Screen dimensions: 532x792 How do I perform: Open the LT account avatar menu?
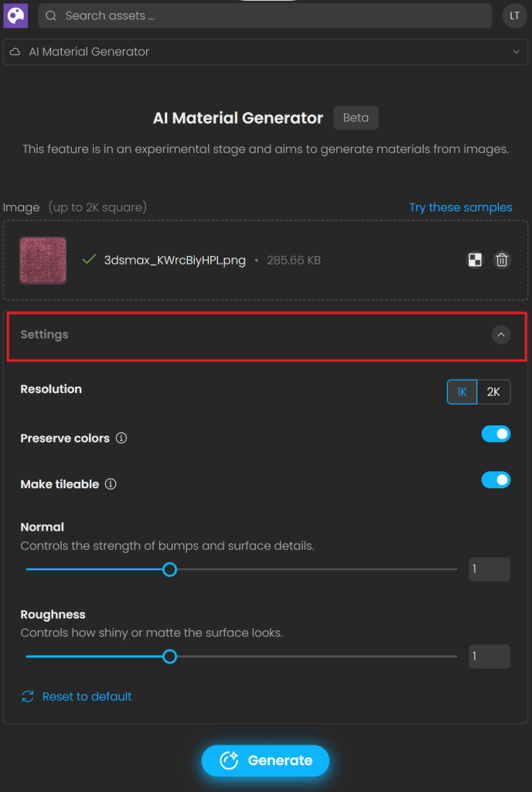(514, 15)
